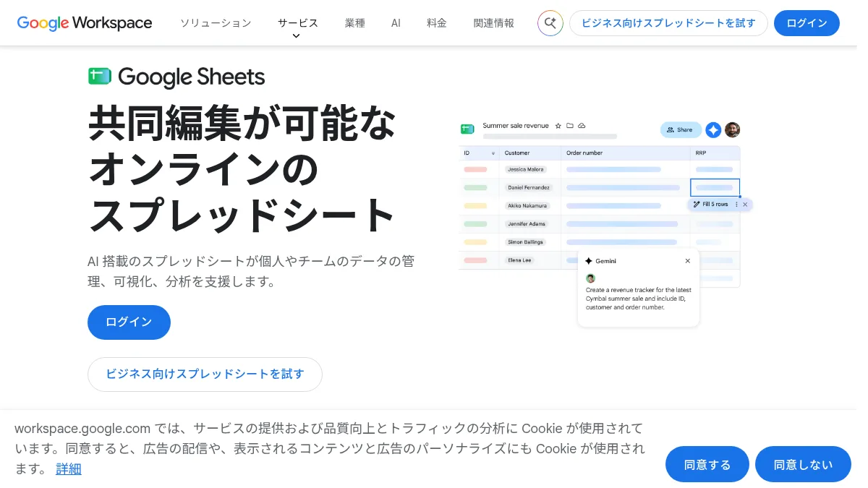The image size is (868, 488).
Task: Click the Akiko Nakamura customer cell
Action: (529, 205)
